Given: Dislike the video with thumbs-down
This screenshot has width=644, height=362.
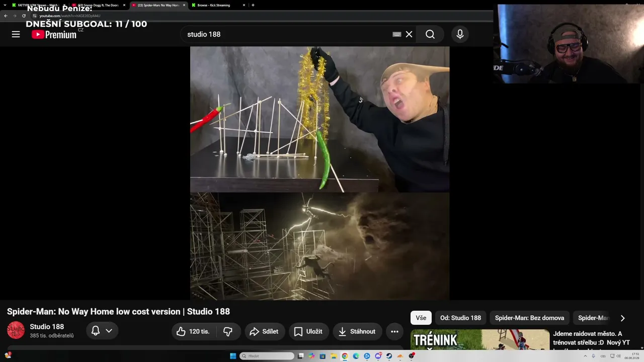Looking at the screenshot, I should (228, 331).
